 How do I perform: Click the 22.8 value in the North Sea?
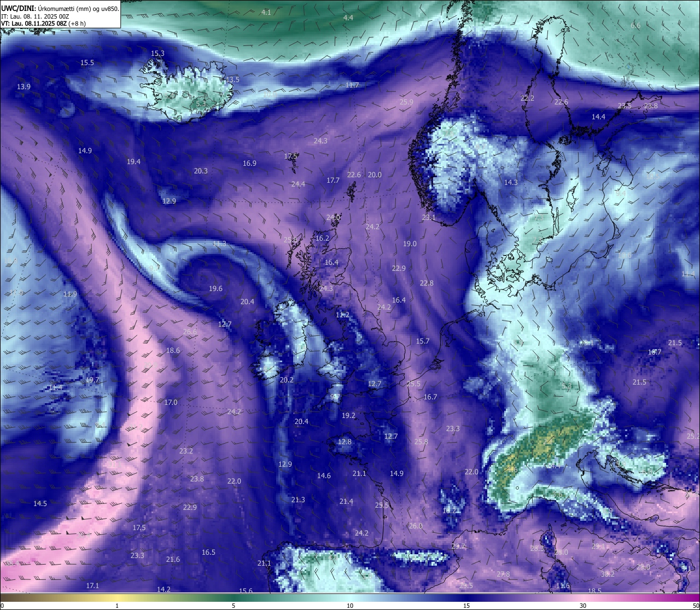click(x=427, y=283)
